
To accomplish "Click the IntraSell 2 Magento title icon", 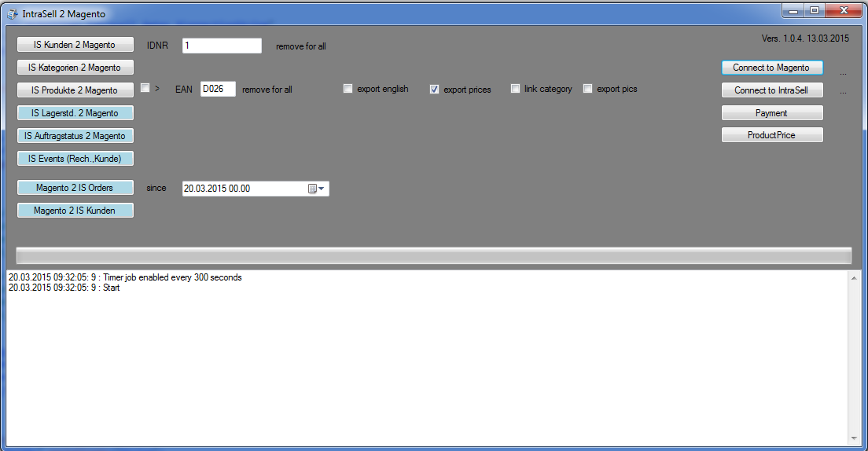I will click(x=12, y=14).
